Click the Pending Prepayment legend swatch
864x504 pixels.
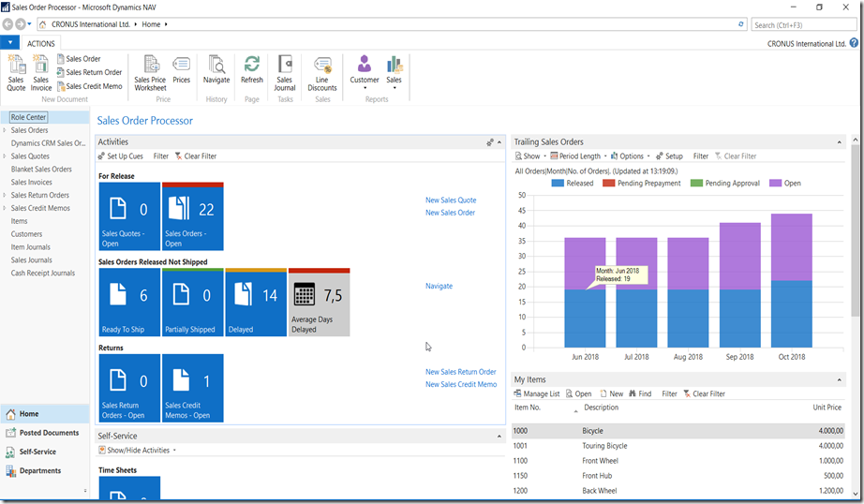click(608, 183)
